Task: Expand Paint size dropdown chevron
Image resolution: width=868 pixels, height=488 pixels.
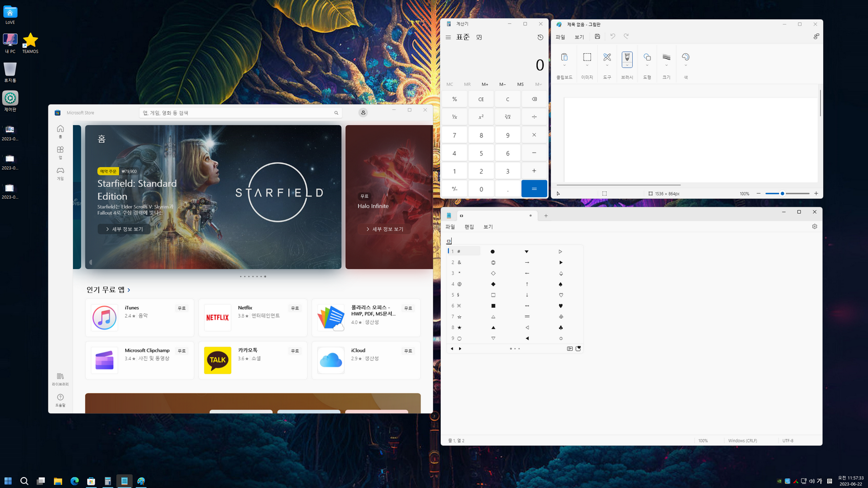Action: 666,66
